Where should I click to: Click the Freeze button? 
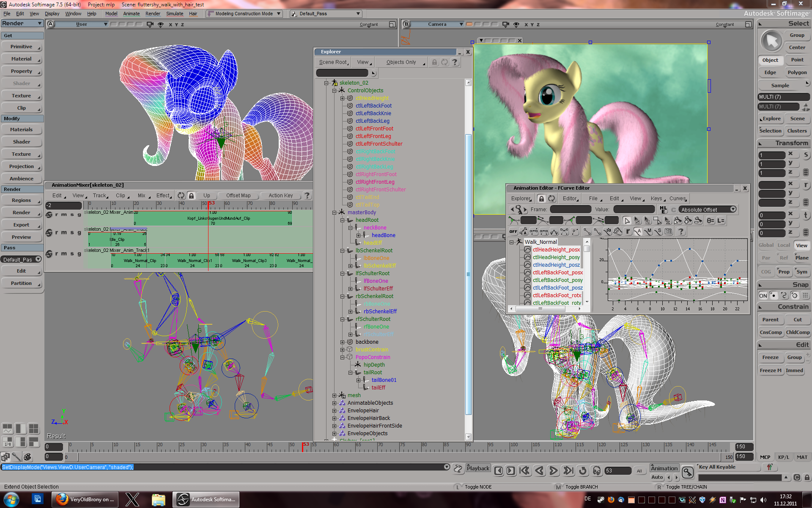pos(770,357)
